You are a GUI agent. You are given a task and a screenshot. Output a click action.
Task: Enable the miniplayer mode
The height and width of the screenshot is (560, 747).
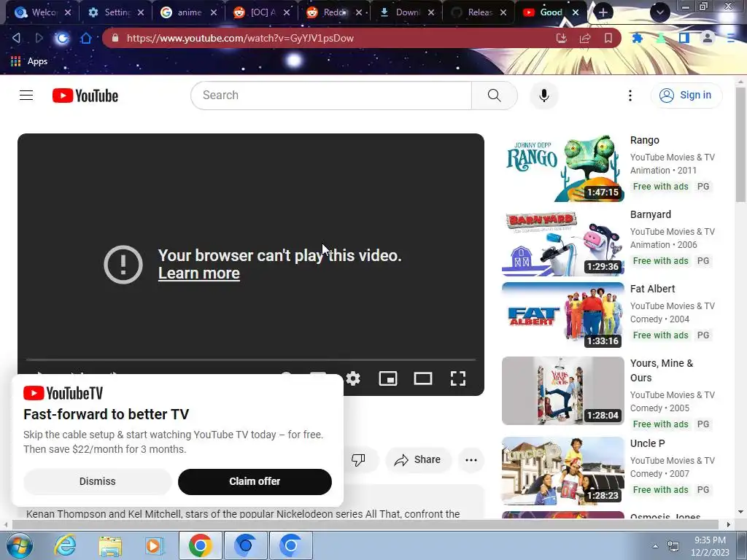coord(388,378)
